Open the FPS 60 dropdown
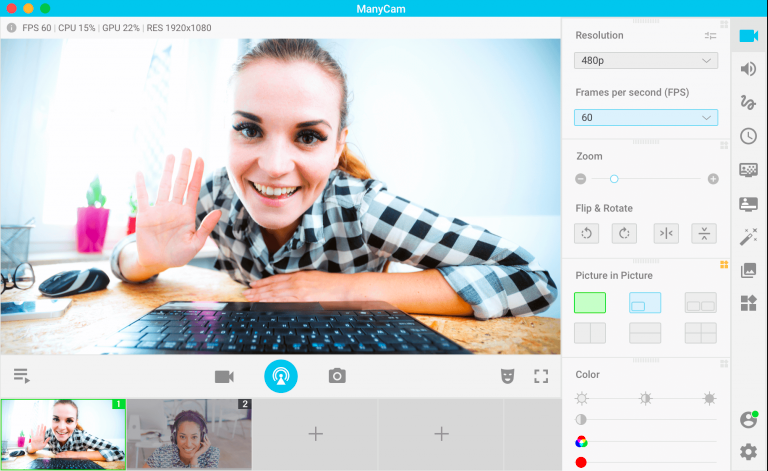The width and height of the screenshot is (768, 471). [x=646, y=118]
